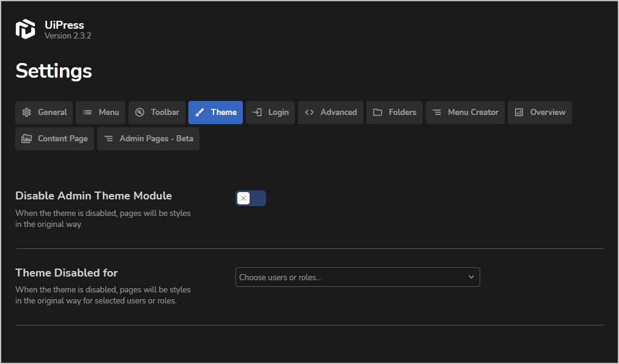Switch to the Menu tab

coord(101,113)
